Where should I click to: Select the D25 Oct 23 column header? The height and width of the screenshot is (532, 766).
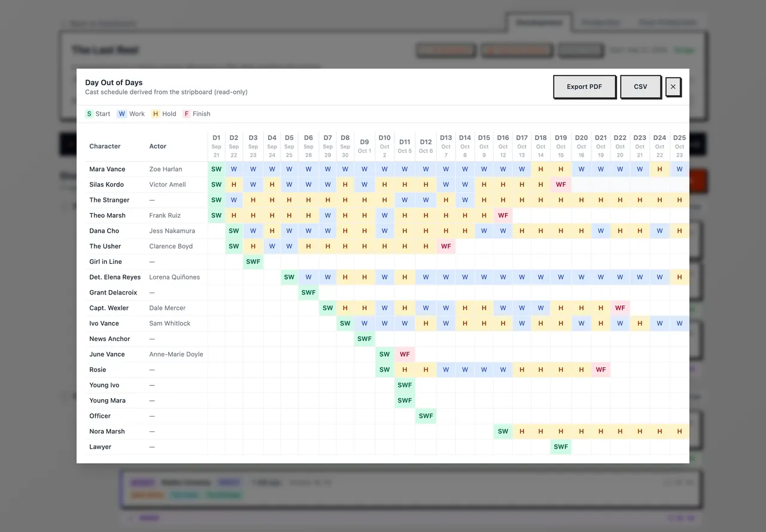coord(679,146)
